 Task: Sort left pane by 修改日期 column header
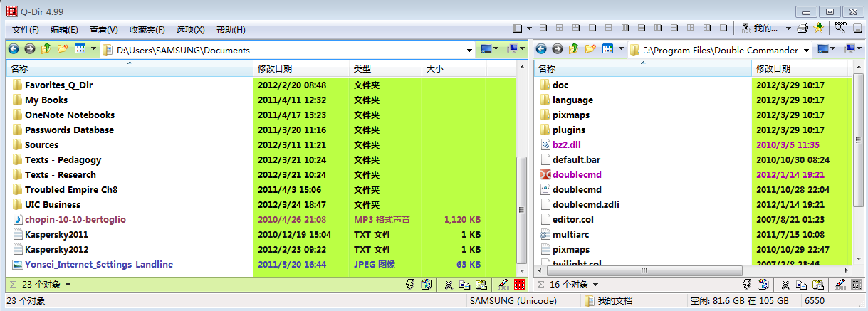275,69
